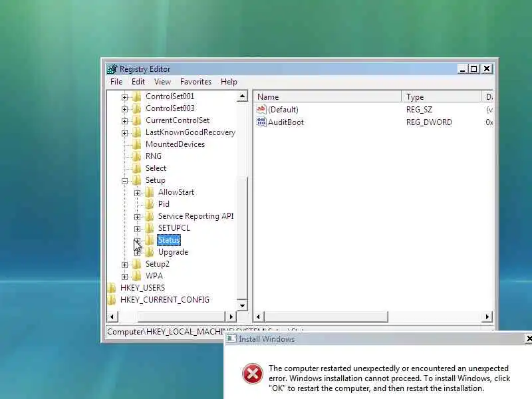This screenshot has height=399, width=532.
Task: Select the AuditBoot value name
Action: (286, 122)
